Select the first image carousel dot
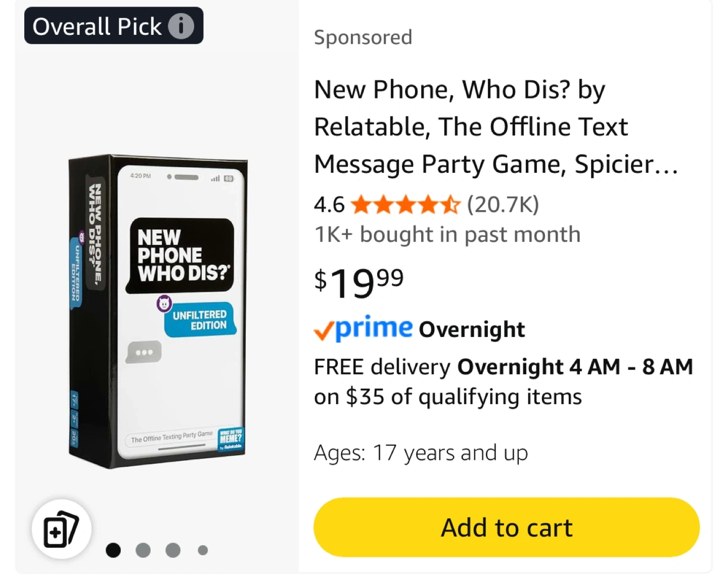The height and width of the screenshot is (577, 728). click(x=113, y=550)
